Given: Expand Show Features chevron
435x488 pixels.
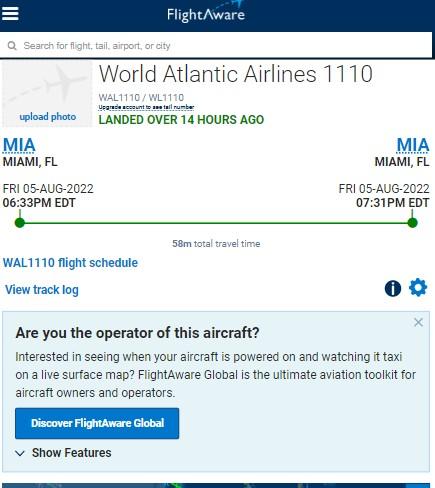Looking at the screenshot, I should tap(20, 453).
